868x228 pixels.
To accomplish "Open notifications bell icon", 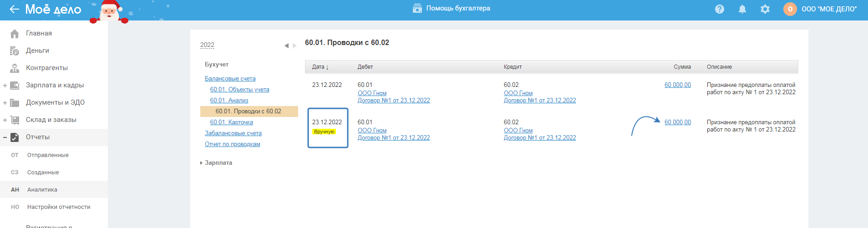I will [x=742, y=9].
